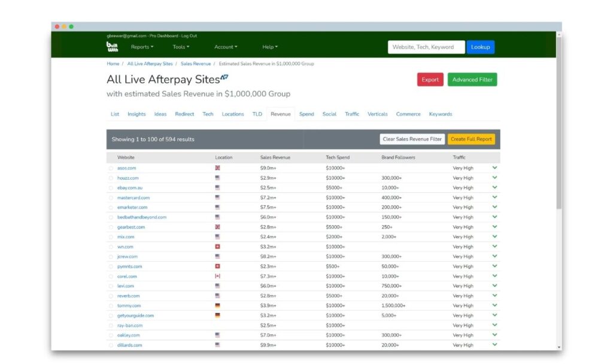The width and height of the screenshot is (613, 364).
Task: Click the Swiss flag in wn.com row
Action: pos(217,246)
